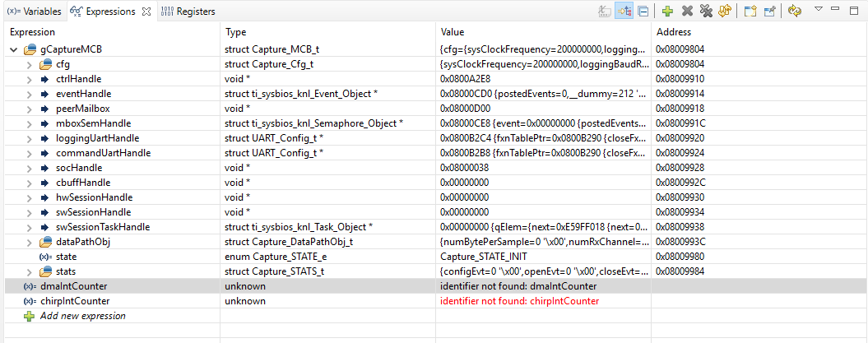
Task: Click Refresh all expressions orange arrows icon
Action: (725, 12)
